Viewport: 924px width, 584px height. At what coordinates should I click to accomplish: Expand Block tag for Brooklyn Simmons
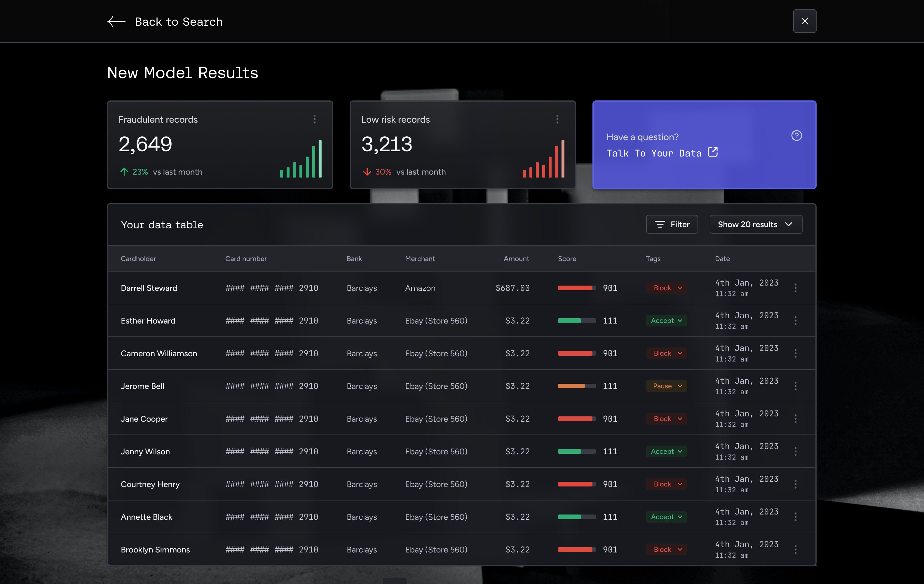click(x=667, y=550)
